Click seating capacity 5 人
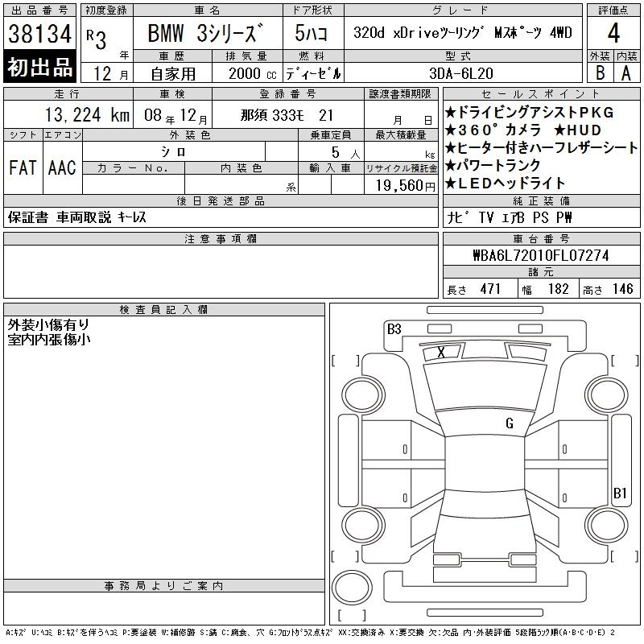Image resolution: width=644 pixels, height=644 pixels. coord(345,153)
